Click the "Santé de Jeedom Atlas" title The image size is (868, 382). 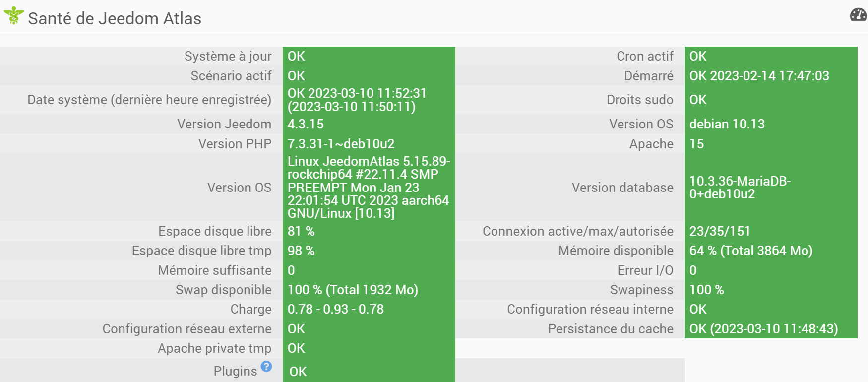click(x=115, y=19)
